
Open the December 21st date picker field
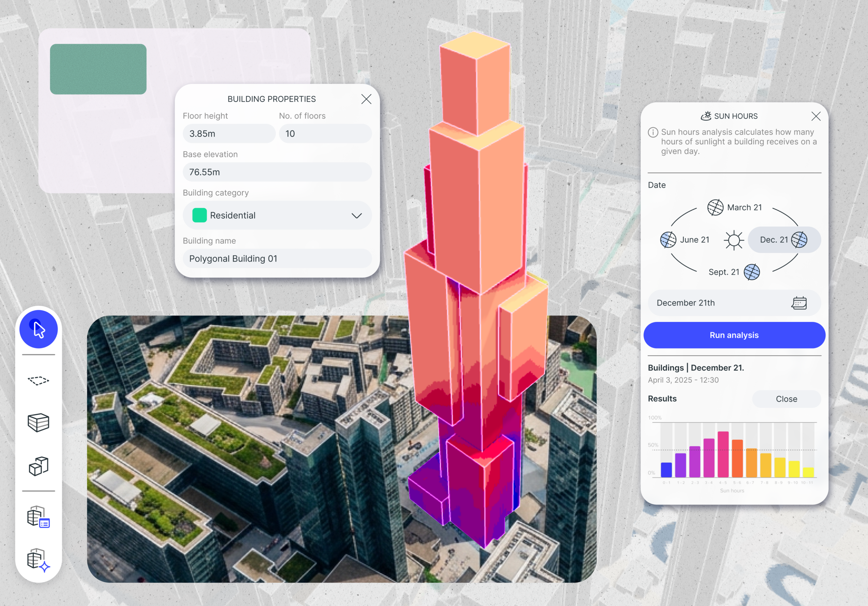[x=734, y=303]
